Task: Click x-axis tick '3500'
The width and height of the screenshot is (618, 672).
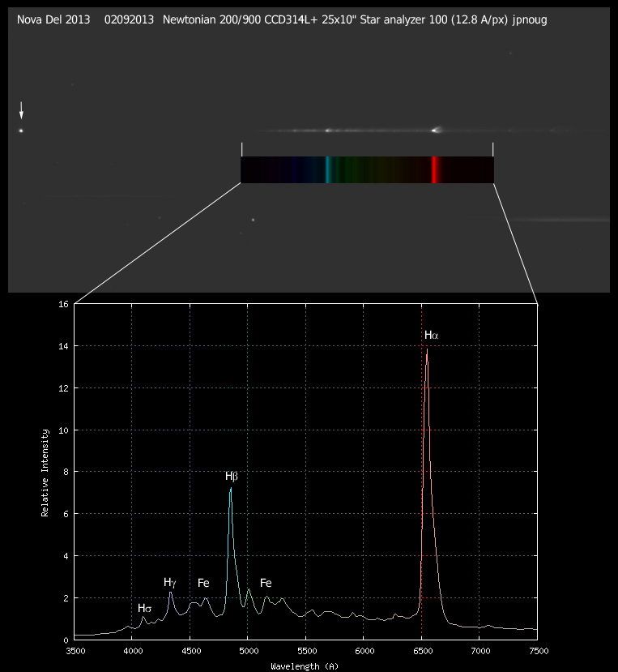Action: coord(75,651)
